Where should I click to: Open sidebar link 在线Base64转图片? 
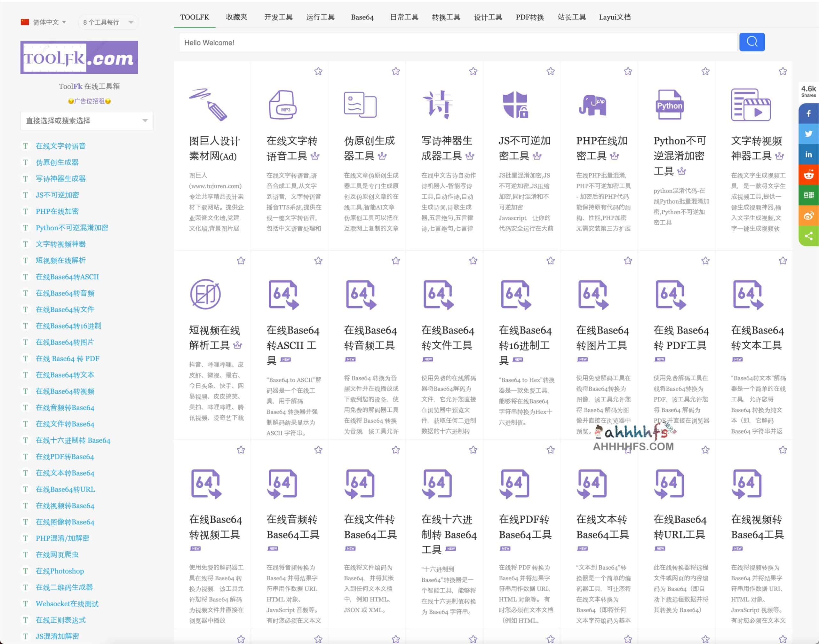point(65,342)
